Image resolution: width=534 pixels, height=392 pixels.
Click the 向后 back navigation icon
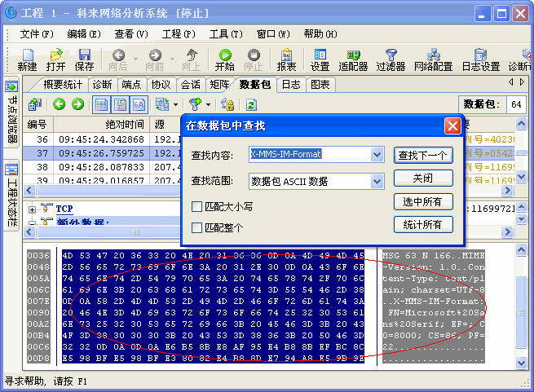(118, 59)
